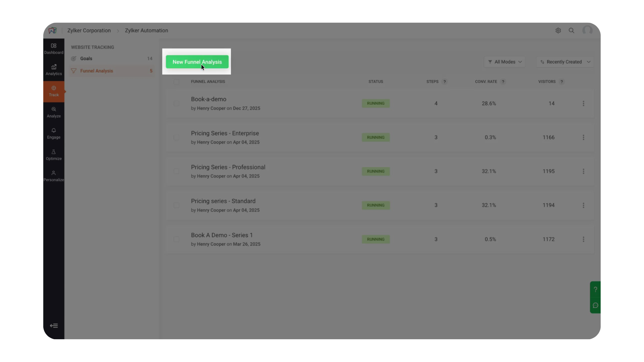The width and height of the screenshot is (644, 362).
Task: Check the Book-a-demo funnel checkbox
Action: pos(176,104)
